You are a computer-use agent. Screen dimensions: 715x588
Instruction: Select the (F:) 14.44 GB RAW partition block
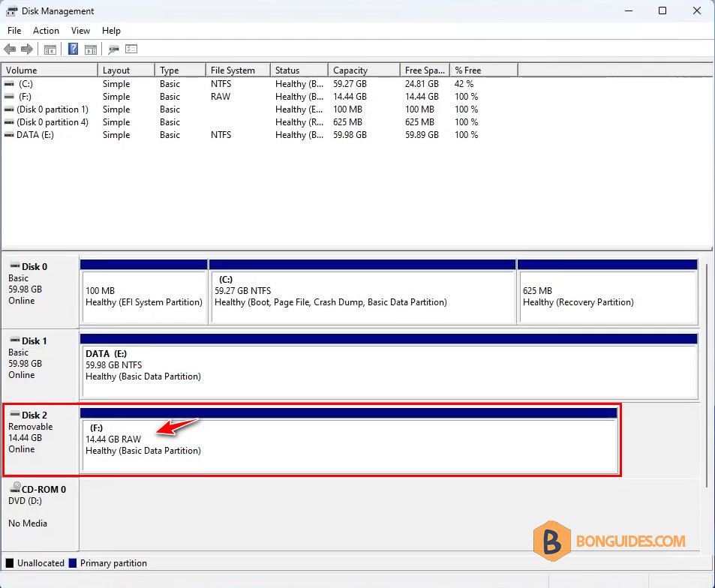tap(349, 441)
